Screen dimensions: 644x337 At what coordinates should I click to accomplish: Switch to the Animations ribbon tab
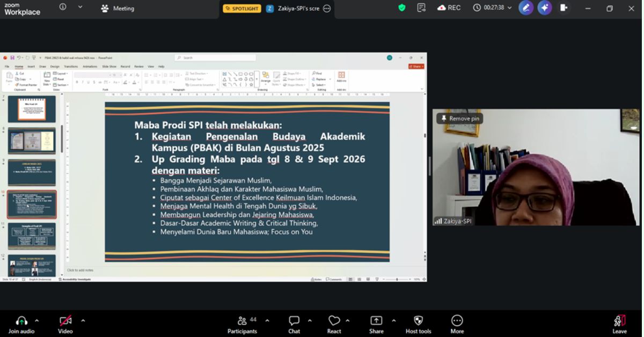tap(90, 66)
